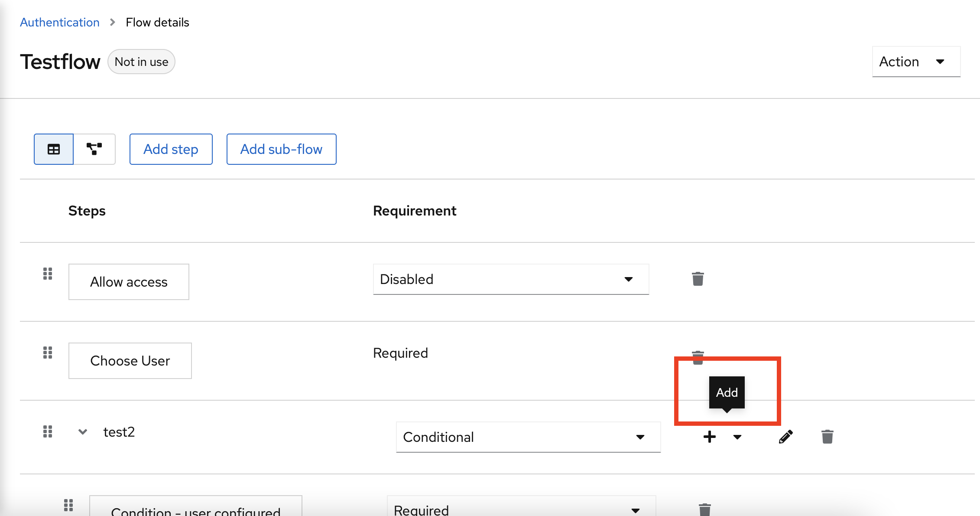
Task: Go to Authentication via breadcrumb
Action: 59,22
